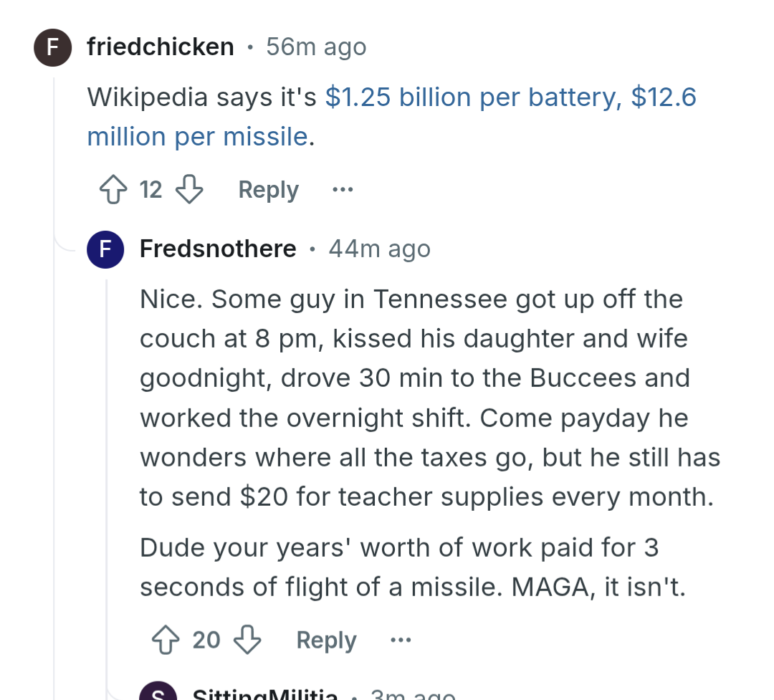Upvote friedchicken's comment
This screenshot has width=774, height=700.
click(113, 190)
